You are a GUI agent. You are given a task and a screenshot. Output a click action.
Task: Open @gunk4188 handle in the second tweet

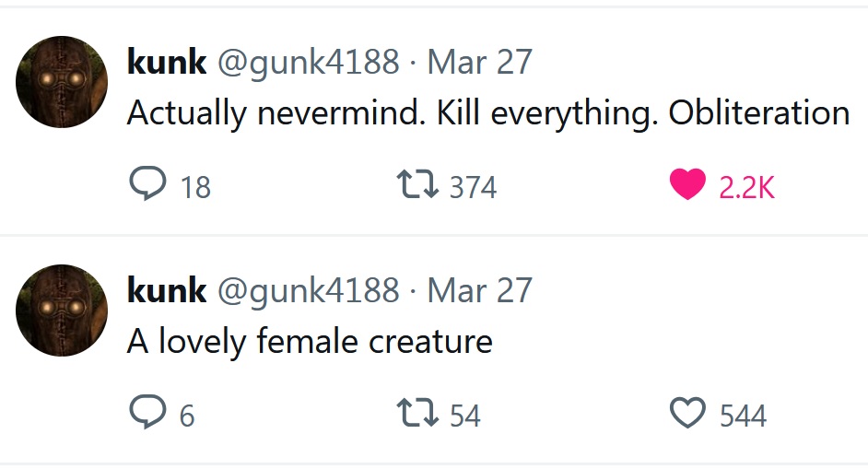pos(308,291)
